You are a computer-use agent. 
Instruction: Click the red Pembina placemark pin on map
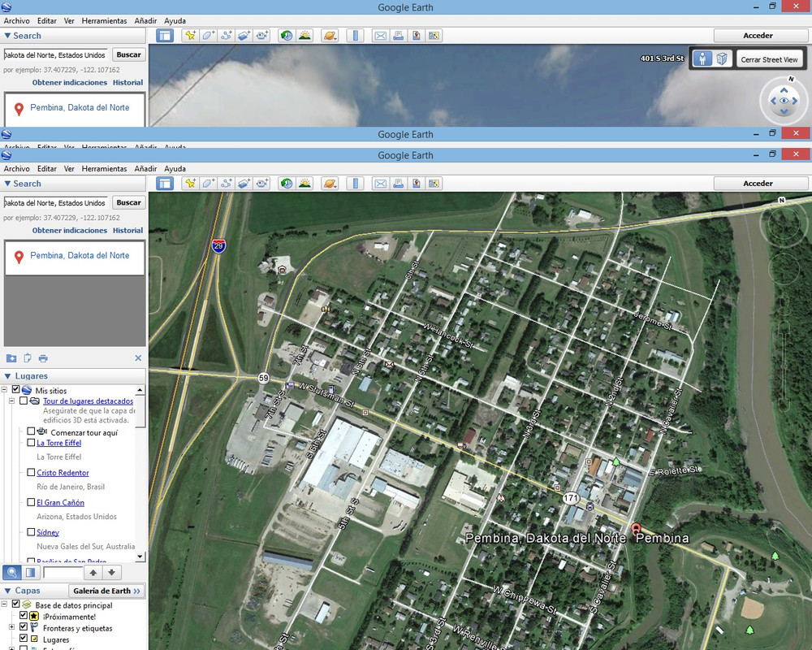636,529
